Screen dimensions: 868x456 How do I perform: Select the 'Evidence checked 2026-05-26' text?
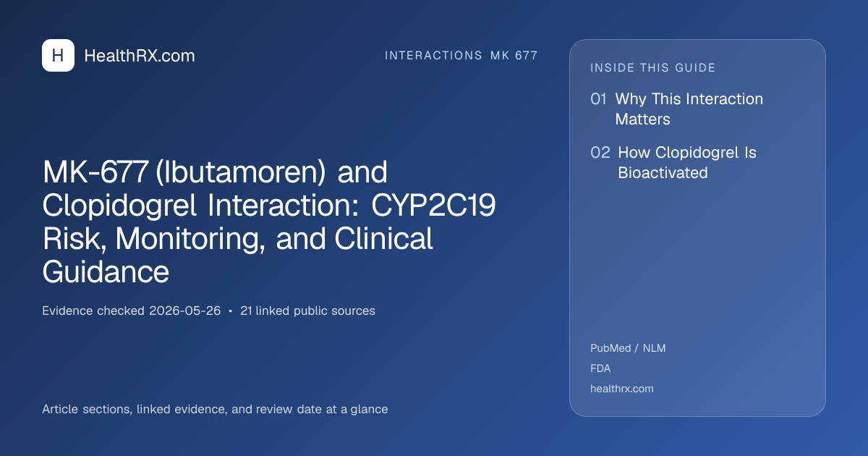(132, 311)
